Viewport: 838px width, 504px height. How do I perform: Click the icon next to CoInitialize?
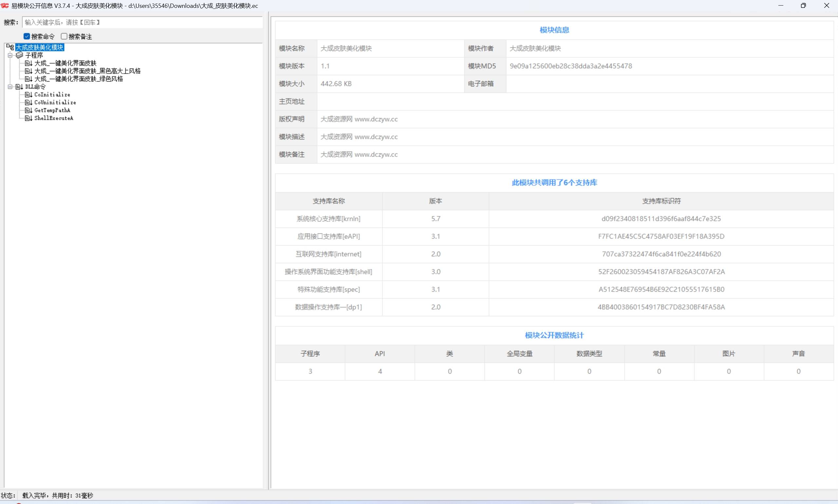point(28,94)
